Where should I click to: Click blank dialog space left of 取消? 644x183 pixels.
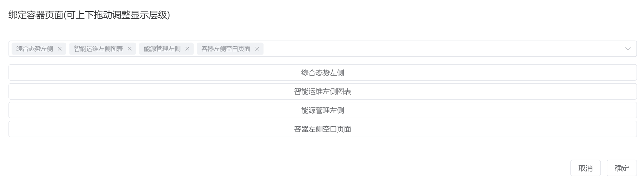click(x=288, y=168)
